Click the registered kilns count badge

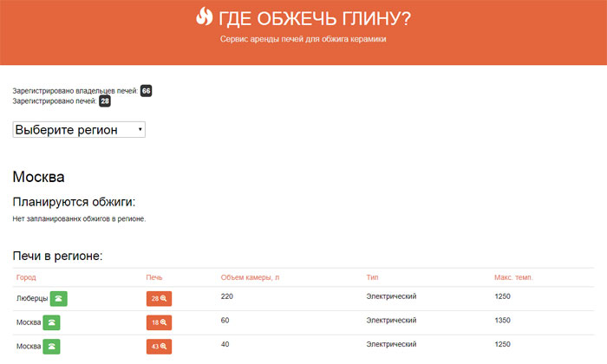click(105, 101)
